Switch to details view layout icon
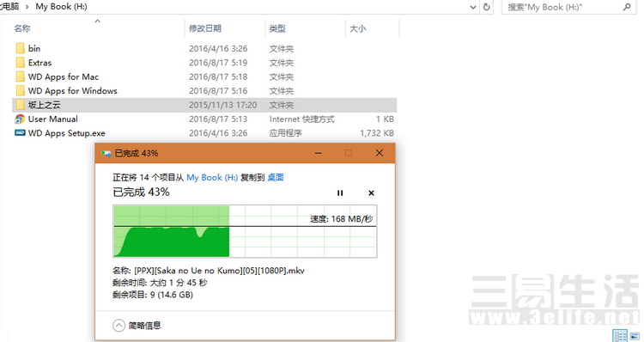The width and height of the screenshot is (644, 342). pyautogui.click(x=620, y=336)
